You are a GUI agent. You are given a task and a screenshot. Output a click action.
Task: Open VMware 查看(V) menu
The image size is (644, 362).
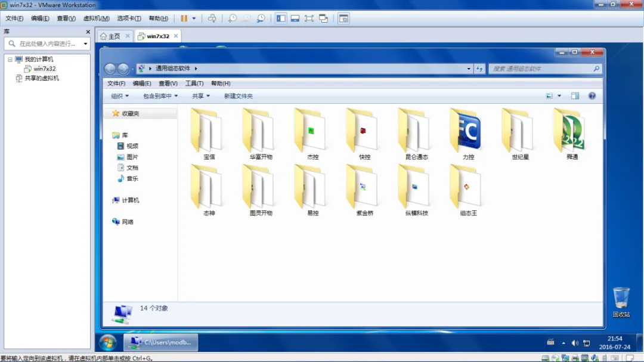[66, 18]
